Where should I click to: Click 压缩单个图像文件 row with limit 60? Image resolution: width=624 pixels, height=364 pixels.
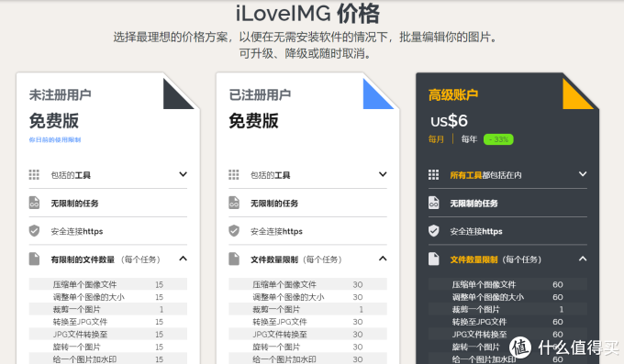pyautogui.click(x=507, y=284)
